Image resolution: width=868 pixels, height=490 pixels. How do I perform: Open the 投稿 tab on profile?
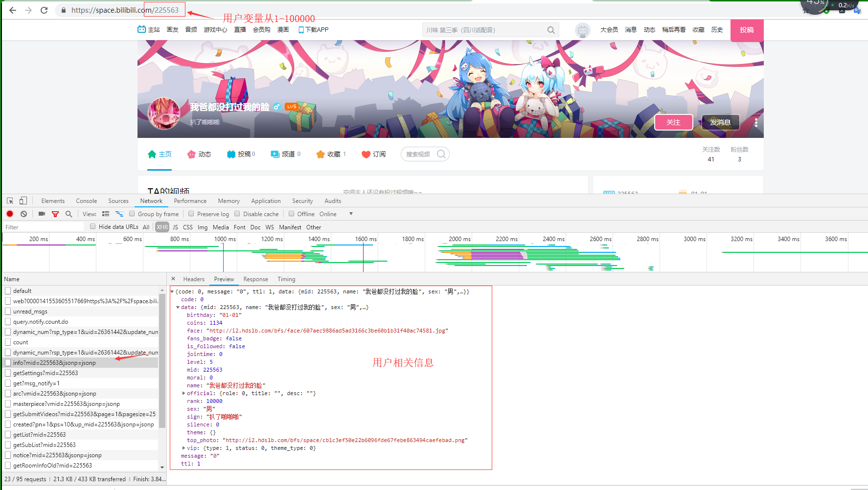pyautogui.click(x=241, y=155)
